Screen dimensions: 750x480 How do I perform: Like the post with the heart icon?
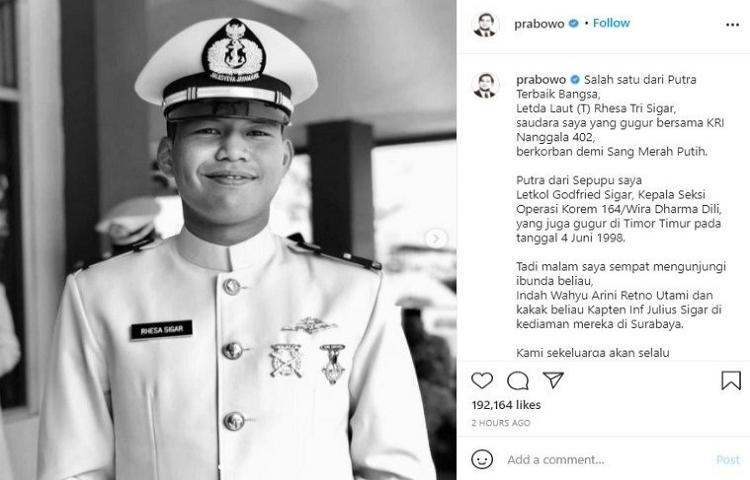482,381
